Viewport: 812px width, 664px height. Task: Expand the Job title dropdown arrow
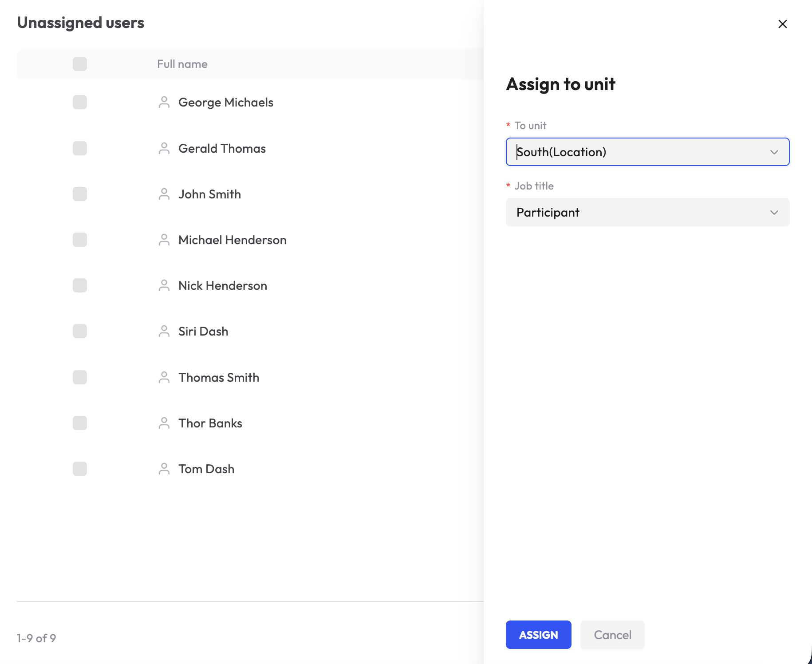coord(774,213)
